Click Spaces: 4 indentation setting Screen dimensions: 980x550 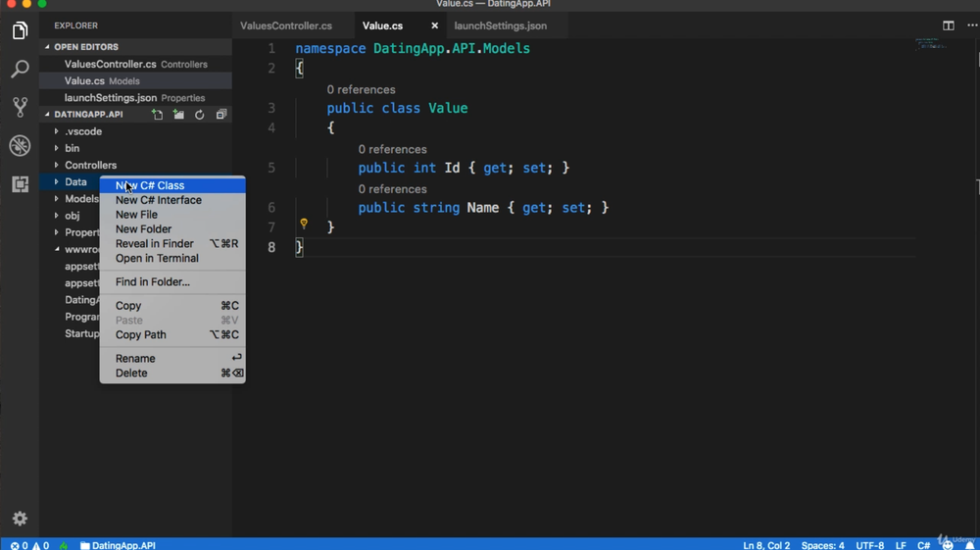(822, 546)
